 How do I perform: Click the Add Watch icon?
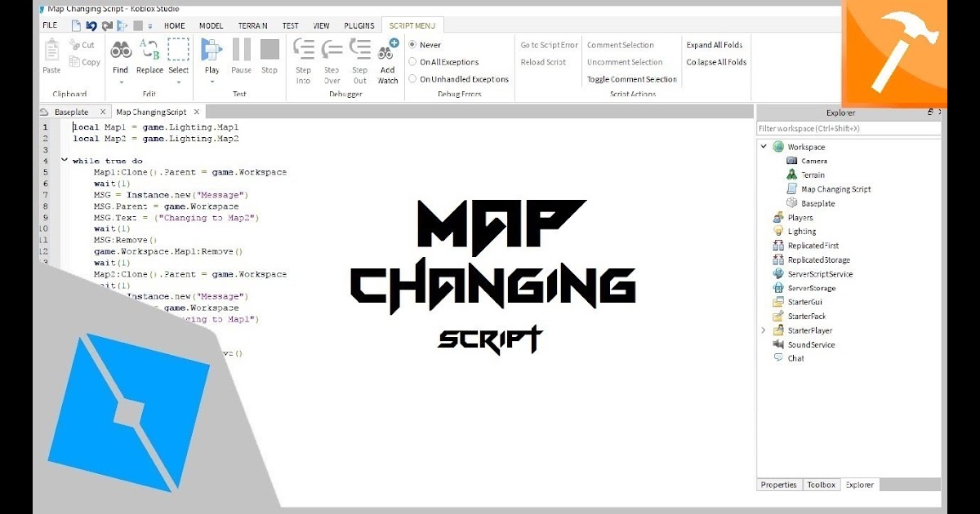(x=388, y=50)
